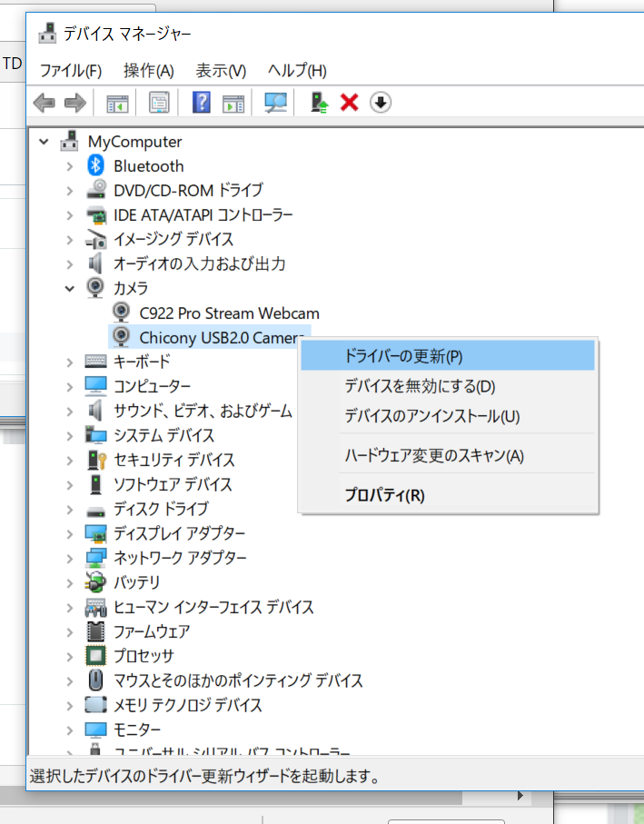Click the Bluetooth category icon
This screenshot has height=824, width=644.
(x=95, y=166)
